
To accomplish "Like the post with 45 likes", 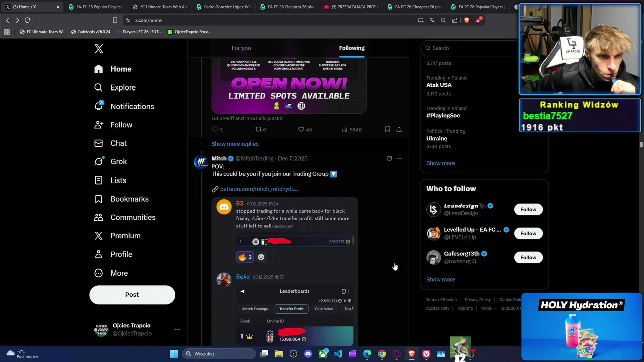I will click(305, 130).
